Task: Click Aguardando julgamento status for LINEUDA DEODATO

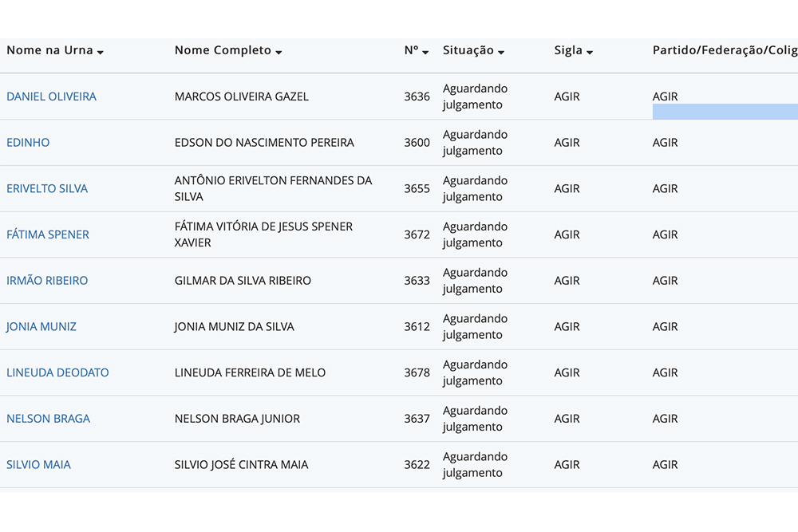Action: pyautogui.click(x=475, y=372)
